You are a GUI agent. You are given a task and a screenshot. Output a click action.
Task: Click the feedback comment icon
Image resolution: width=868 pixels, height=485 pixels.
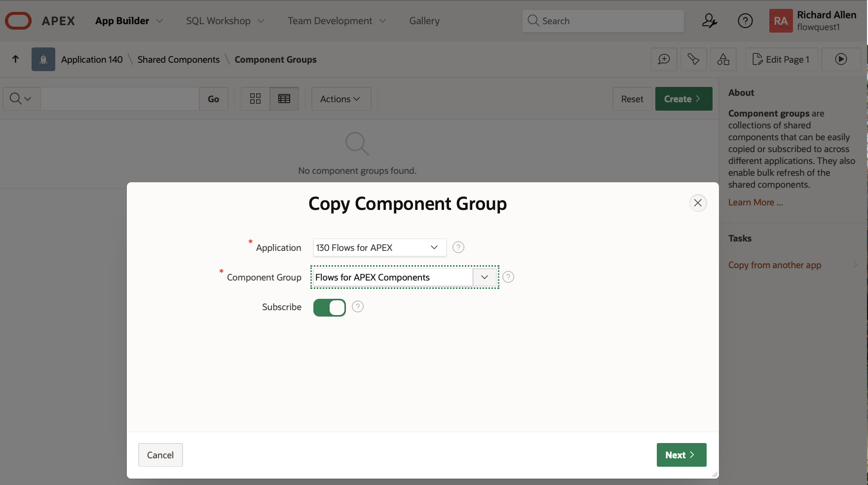[x=664, y=59]
